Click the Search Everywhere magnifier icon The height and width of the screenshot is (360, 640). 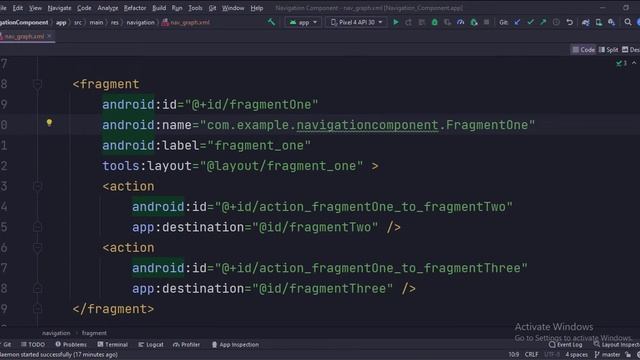[x=628, y=22]
